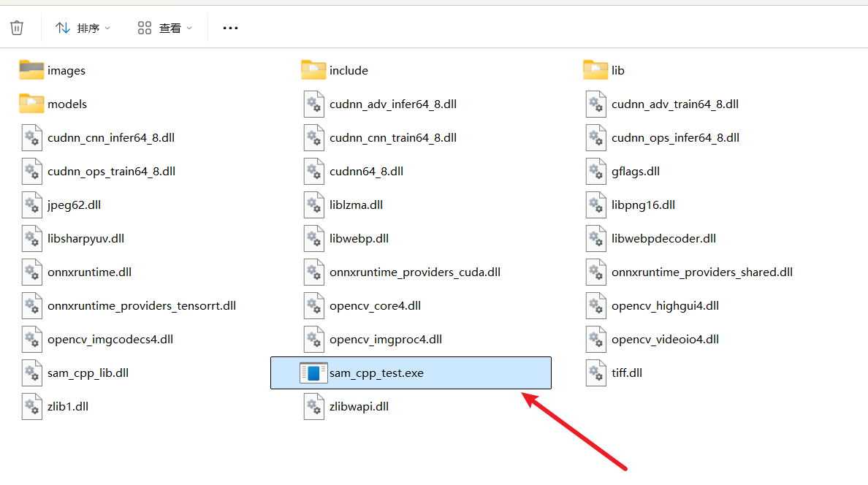Screen dimensions: 868x485
Task: Select the file named cudnn64_8.dll
Action: (366, 171)
